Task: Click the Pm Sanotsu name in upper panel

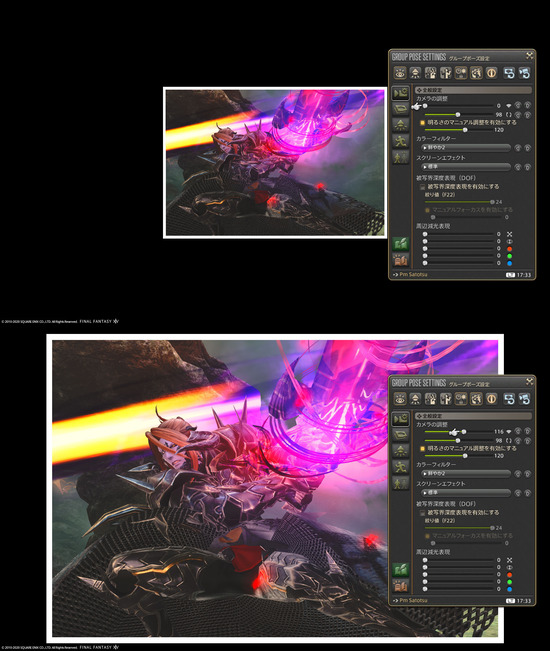Action: click(413, 275)
